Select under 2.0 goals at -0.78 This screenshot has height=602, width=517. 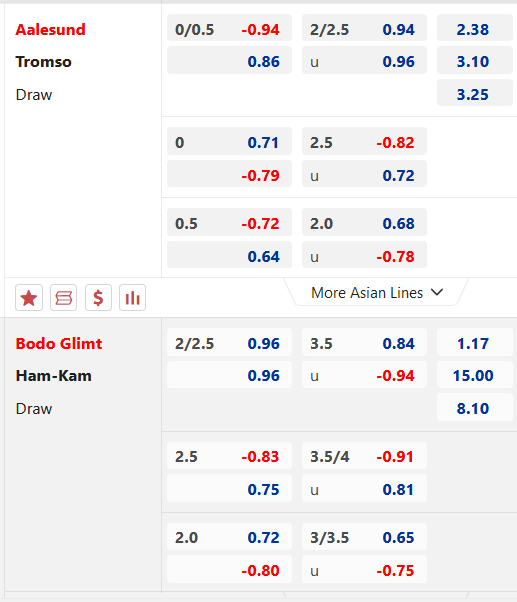point(364,255)
